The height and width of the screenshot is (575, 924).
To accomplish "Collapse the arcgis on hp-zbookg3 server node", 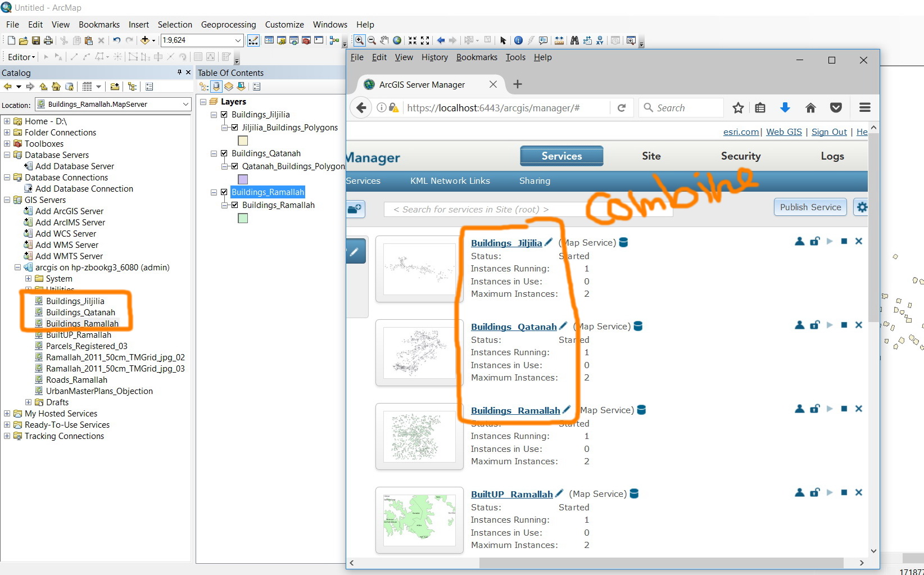I will point(17,268).
